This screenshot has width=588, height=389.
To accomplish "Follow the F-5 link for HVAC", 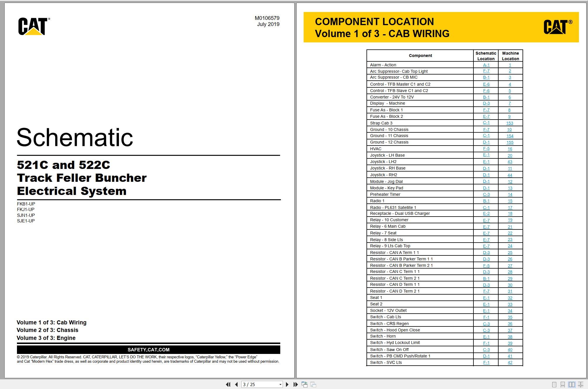I will point(486,149).
